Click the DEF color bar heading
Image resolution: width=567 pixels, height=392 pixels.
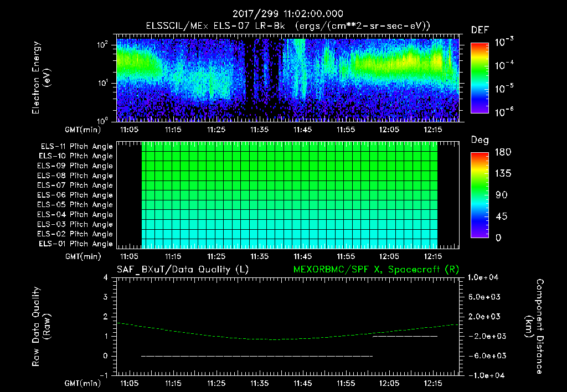click(480, 30)
